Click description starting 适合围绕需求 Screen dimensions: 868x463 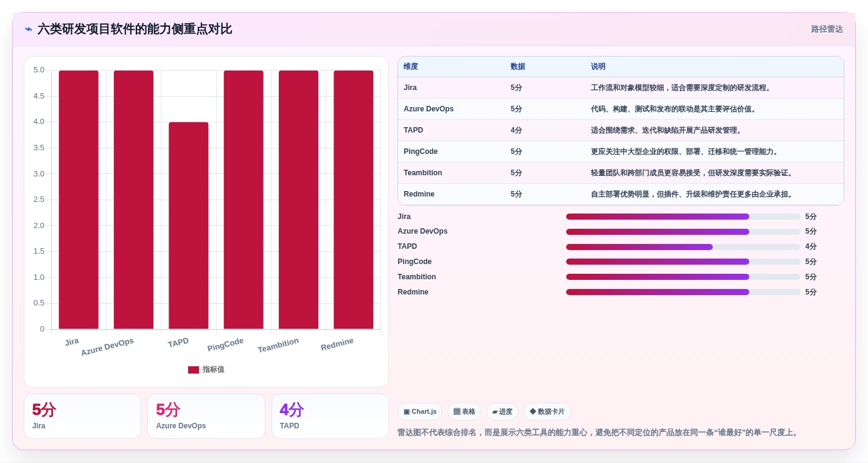[666, 130]
